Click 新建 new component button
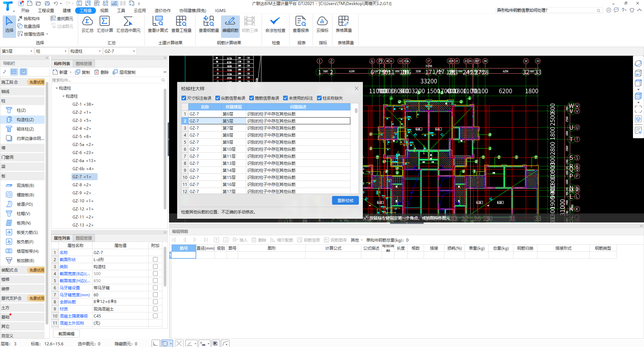 (60, 72)
